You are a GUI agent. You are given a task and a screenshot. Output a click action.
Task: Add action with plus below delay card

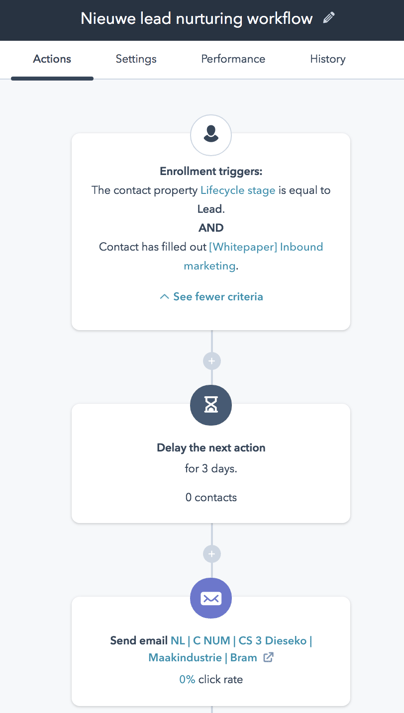click(212, 554)
